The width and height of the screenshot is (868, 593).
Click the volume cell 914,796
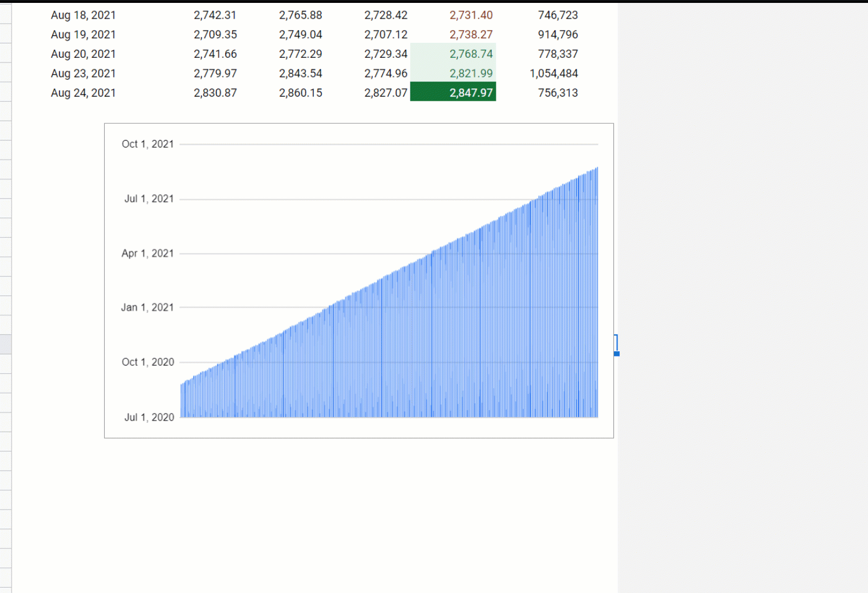pos(558,35)
